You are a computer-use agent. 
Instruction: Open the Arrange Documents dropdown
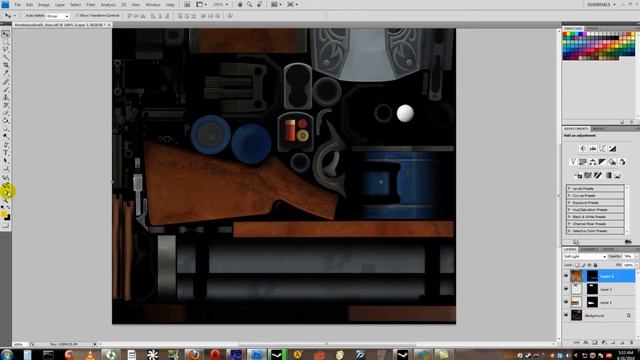coord(276,4)
